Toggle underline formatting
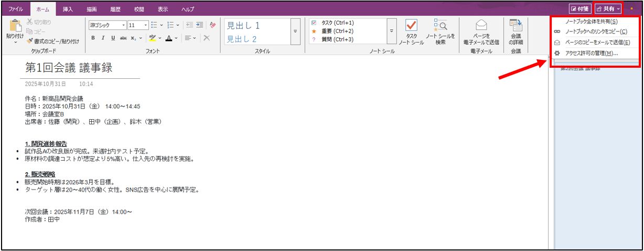 click(x=113, y=38)
